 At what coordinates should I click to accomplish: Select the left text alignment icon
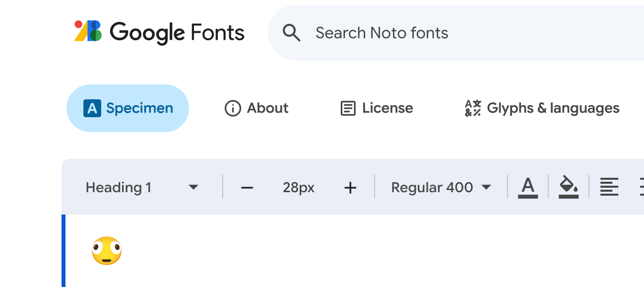pos(609,188)
